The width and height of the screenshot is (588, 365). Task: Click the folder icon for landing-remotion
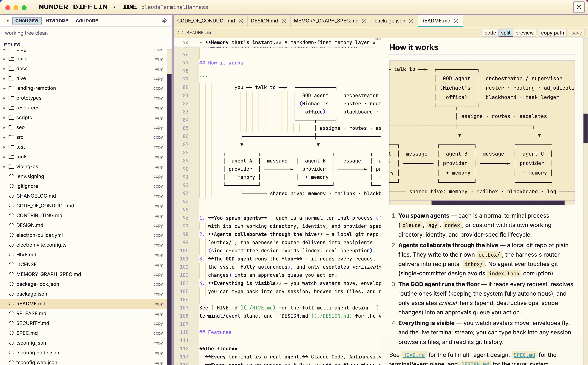point(11,88)
